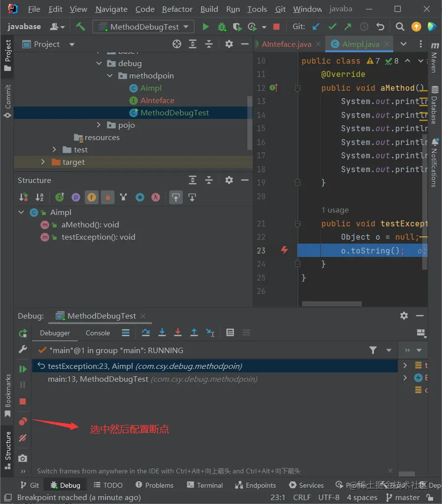Run to cursor debugger icon

click(x=210, y=332)
